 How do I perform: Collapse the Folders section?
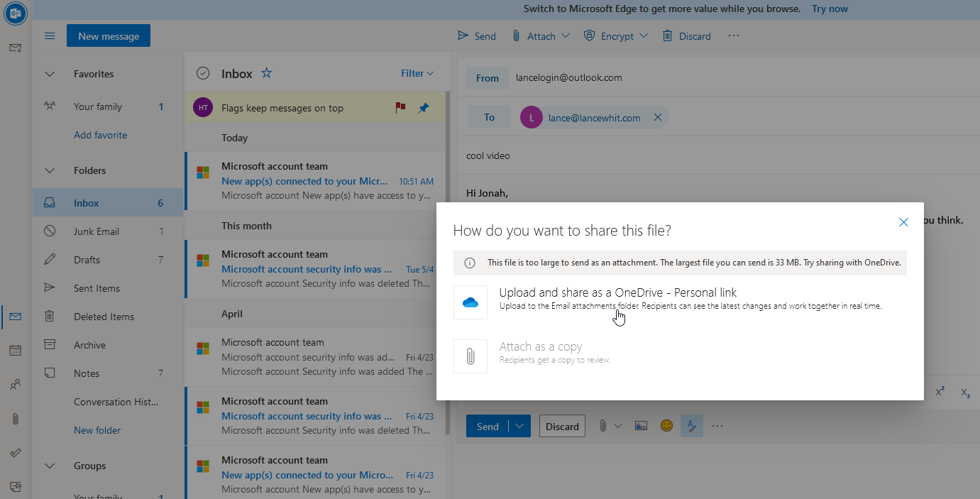[x=50, y=170]
